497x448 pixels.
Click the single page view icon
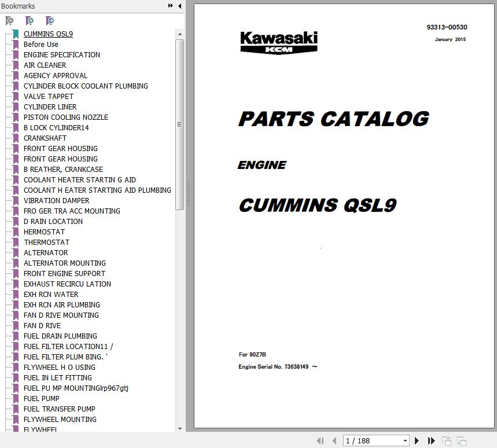point(447,440)
